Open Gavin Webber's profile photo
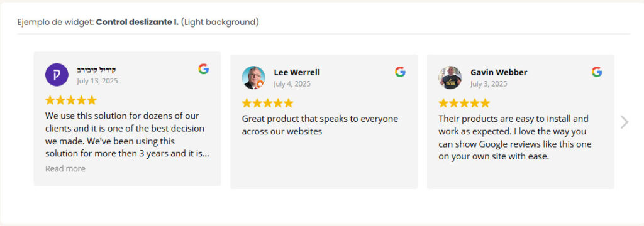The width and height of the screenshot is (644, 226). click(x=450, y=77)
